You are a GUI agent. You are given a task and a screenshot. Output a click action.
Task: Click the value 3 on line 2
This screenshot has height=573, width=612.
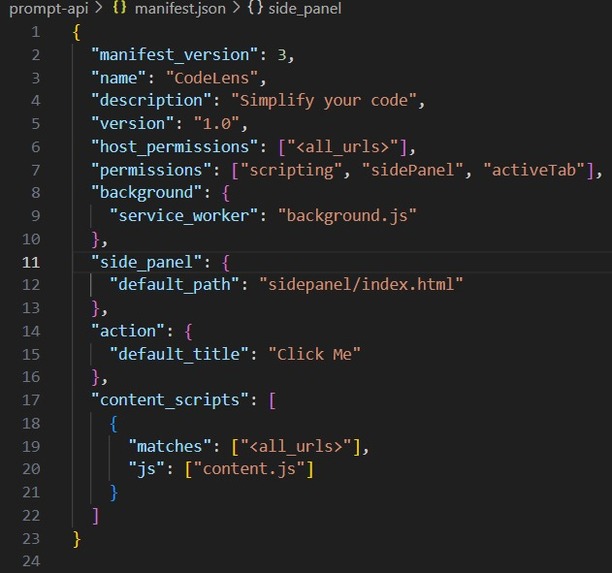282,55
